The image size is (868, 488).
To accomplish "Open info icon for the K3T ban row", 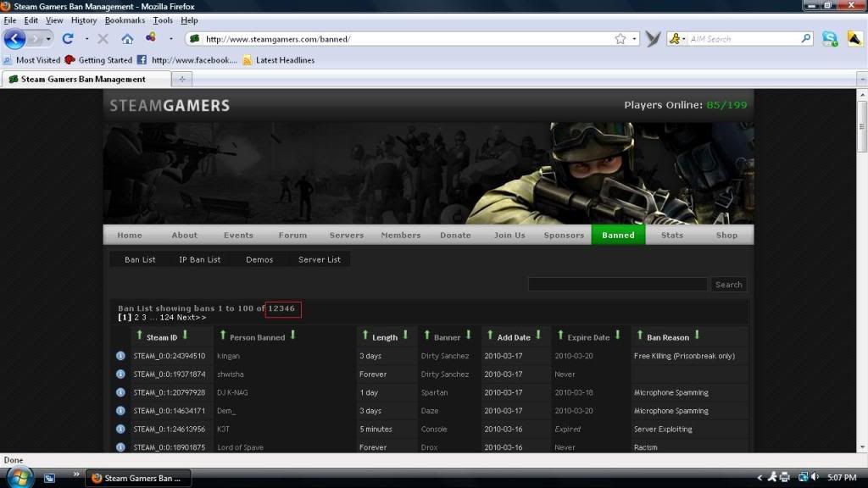I will point(120,429).
